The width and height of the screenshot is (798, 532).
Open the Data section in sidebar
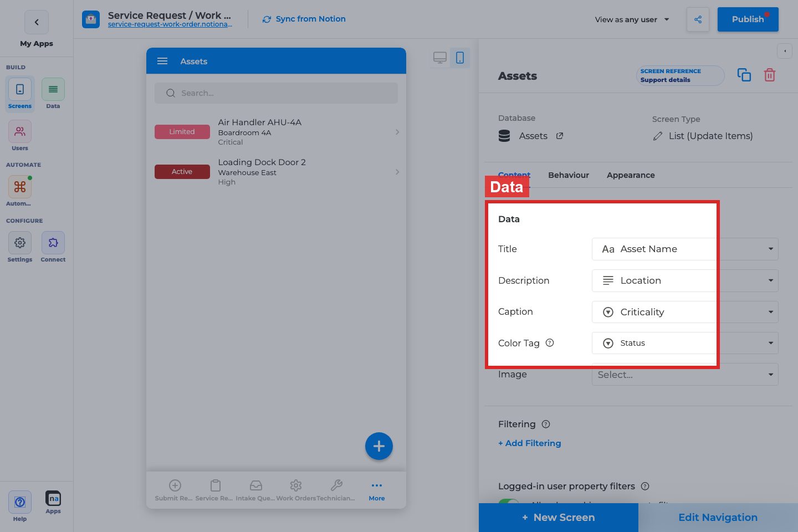pos(53,94)
